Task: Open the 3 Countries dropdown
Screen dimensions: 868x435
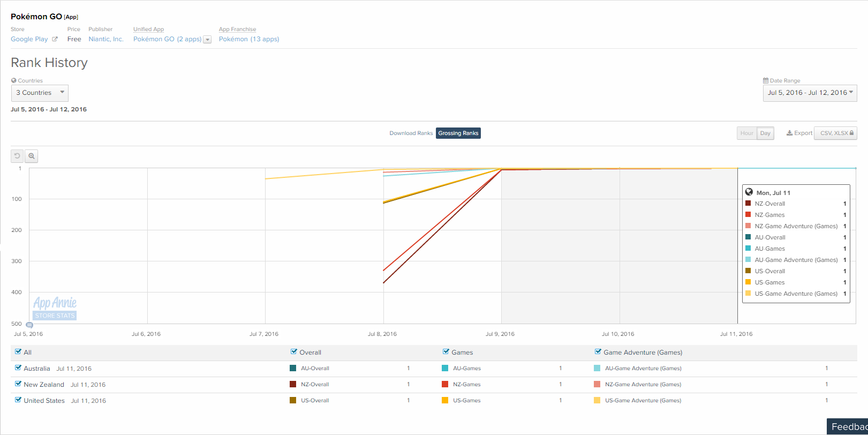Action: pyautogui.click(x=40, y=93)
